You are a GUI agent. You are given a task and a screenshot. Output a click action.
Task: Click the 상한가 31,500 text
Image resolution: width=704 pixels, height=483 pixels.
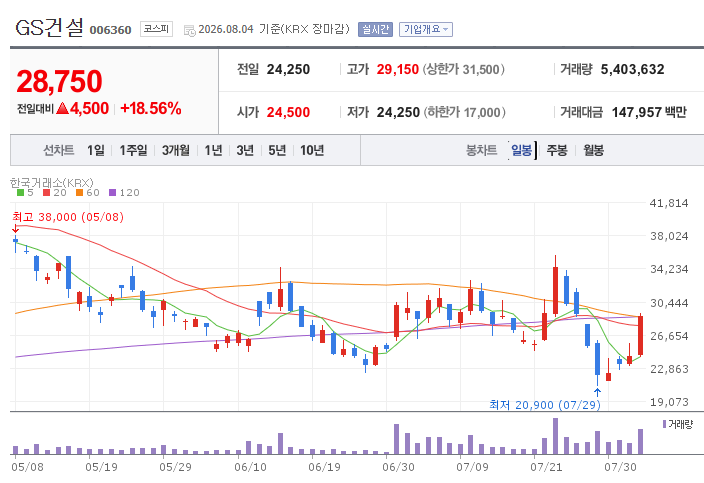coord(464,70)
